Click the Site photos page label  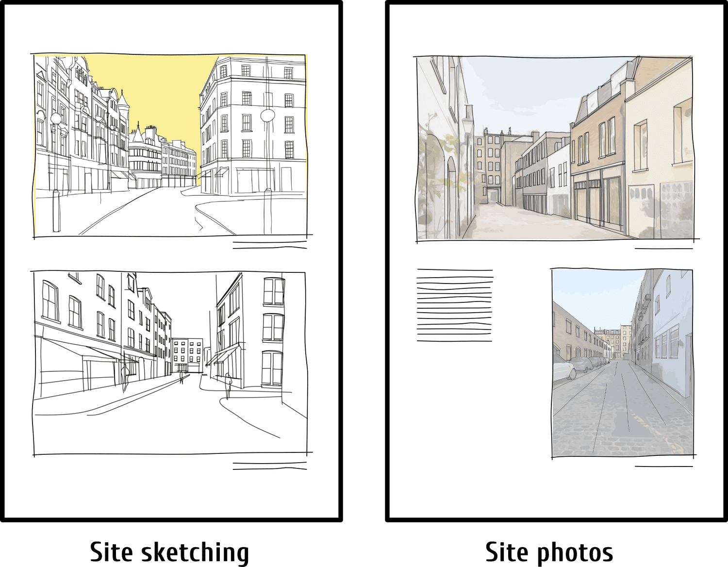(549, 551)
